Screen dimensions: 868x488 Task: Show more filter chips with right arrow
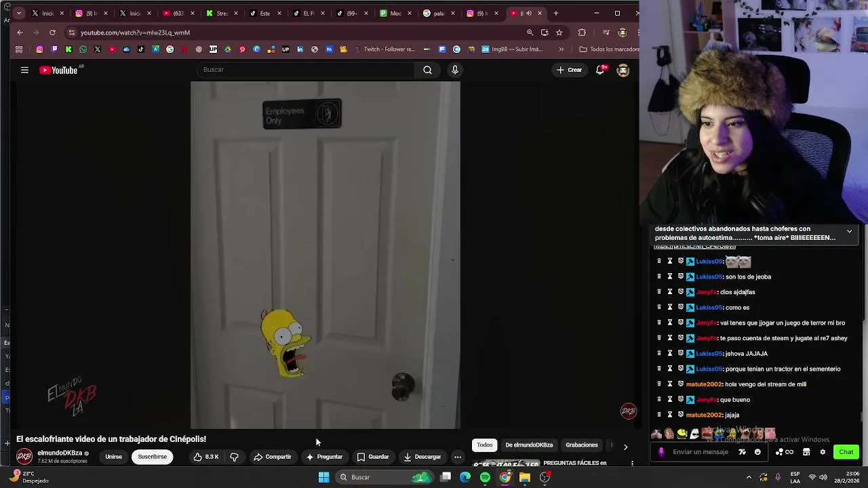(625, 447)
